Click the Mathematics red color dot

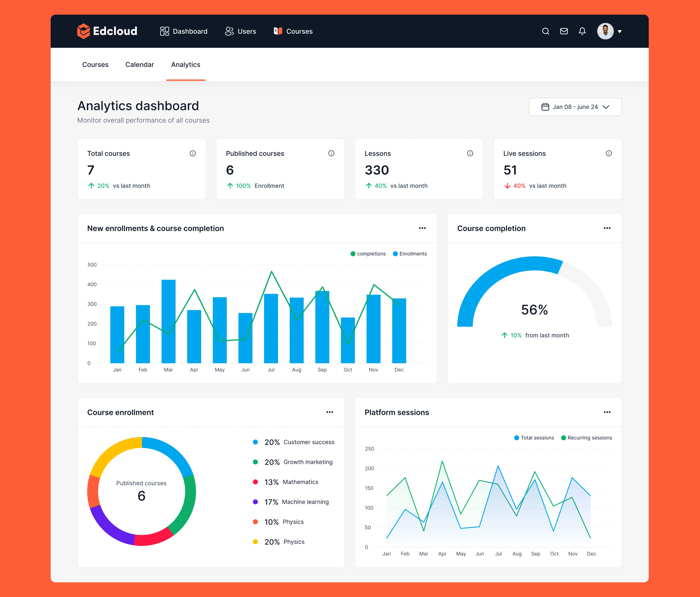255,482
